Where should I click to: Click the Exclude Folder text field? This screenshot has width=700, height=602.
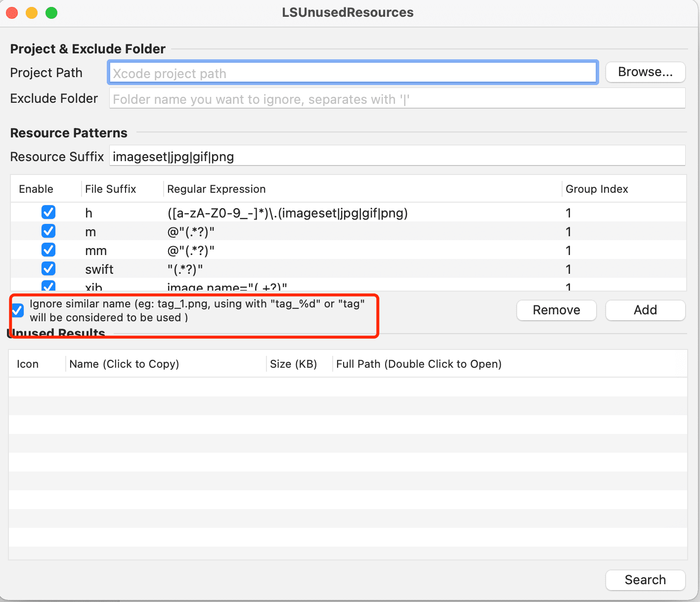click(397, 99)
